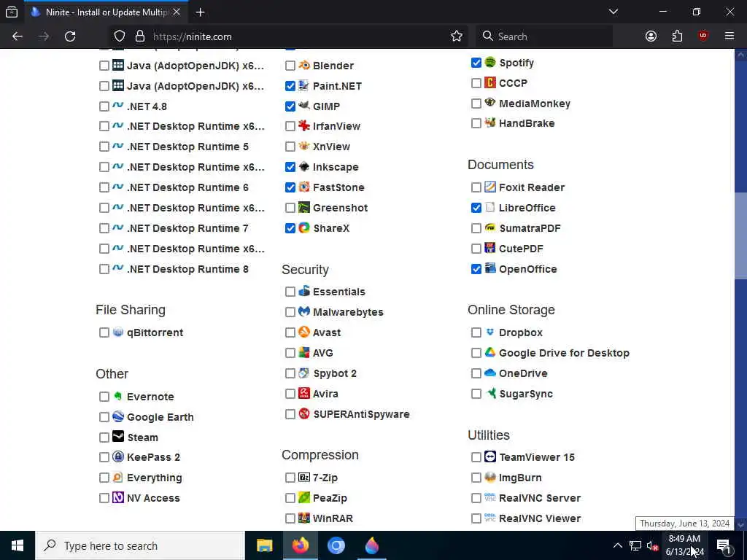Check the KeePass 2 checkbox
Image resolution: width=747 pixels, height=560 pixels.
[x=104, y=457]
